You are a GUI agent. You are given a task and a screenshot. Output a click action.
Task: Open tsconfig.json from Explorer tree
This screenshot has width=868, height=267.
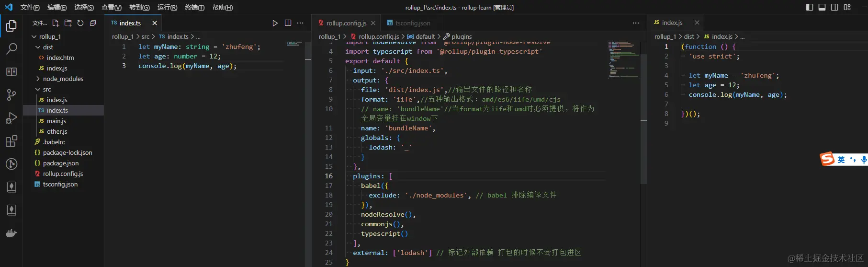(x=64, y=184)
